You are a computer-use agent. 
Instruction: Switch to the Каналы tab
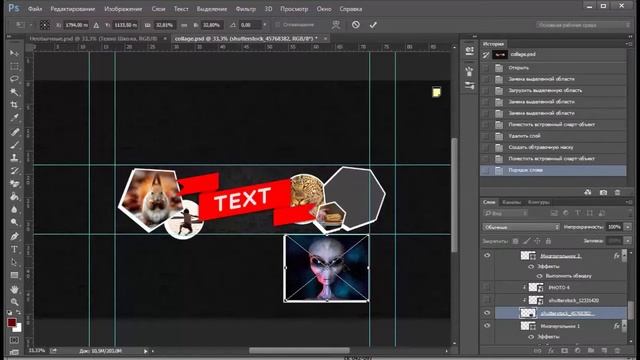(511, 202)
